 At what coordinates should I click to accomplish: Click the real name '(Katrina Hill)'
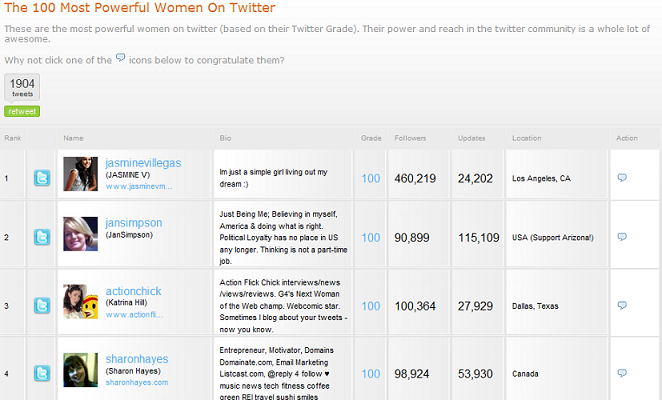[126, 302]
